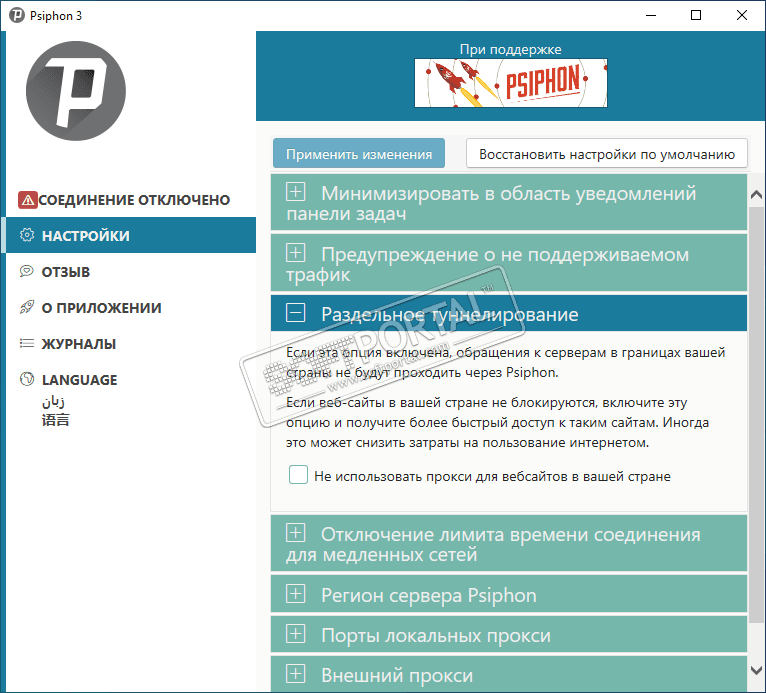Viewport: 766px width, 693px height.
Task: Expand Предупреждение о не поддерживаемом трафик
Action: point(509,264)
